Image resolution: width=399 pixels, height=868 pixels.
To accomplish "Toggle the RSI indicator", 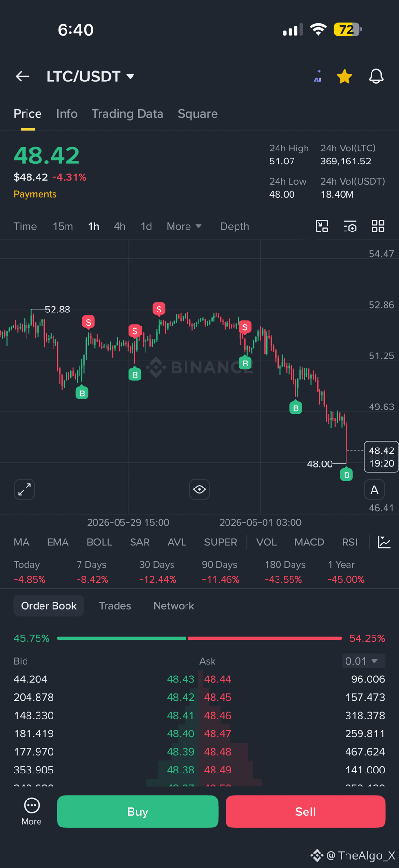I will click(350, 542).
